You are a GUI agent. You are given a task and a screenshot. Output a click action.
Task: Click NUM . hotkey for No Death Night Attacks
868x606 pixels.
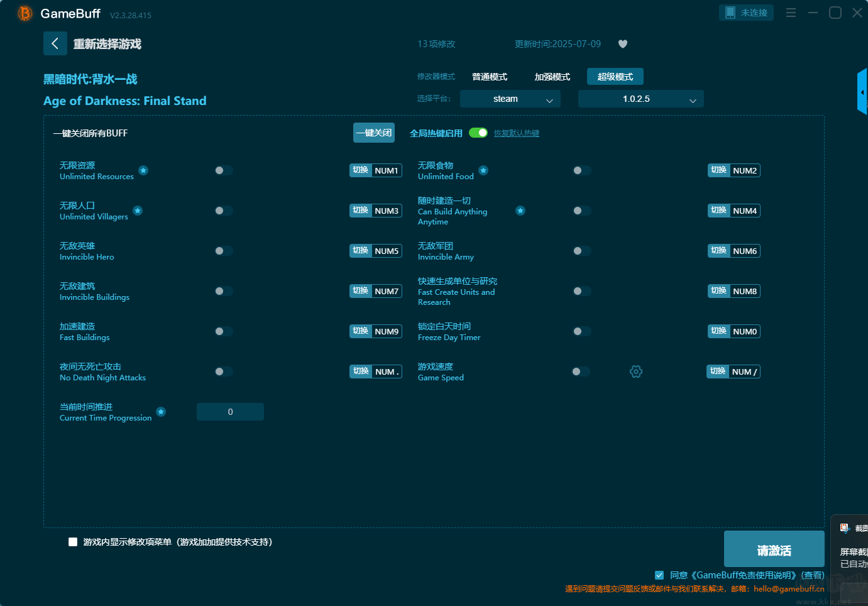(376, 372)
